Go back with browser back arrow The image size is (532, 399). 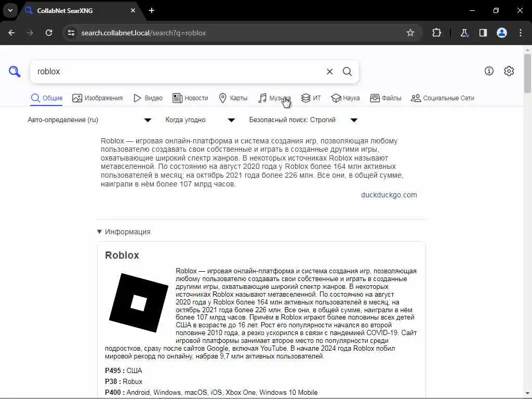(11, 33)
